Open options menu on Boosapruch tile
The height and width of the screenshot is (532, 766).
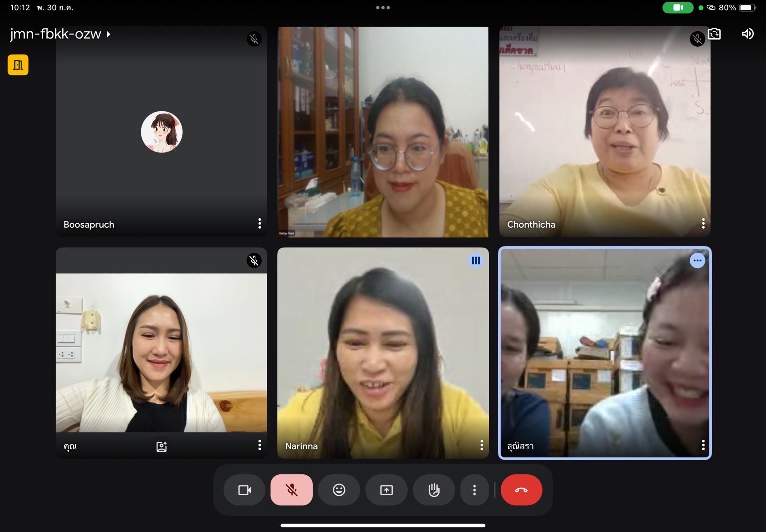click(260, 223)
